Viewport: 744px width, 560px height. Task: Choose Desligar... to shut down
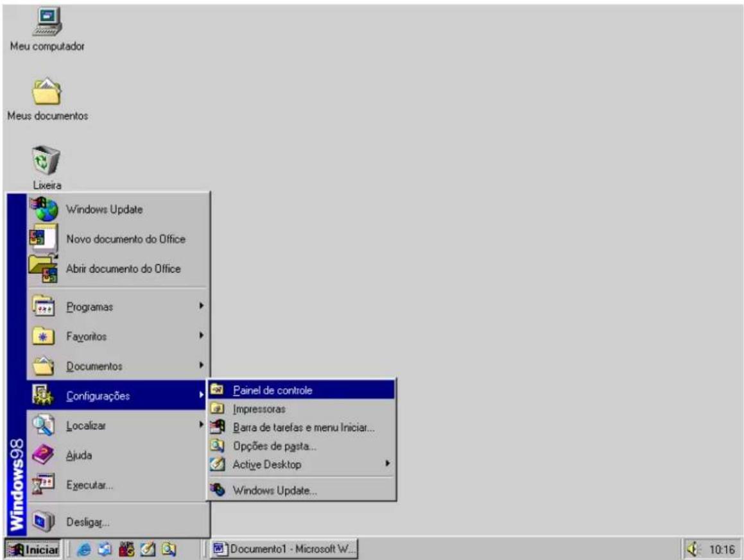(x=117, y=522)
